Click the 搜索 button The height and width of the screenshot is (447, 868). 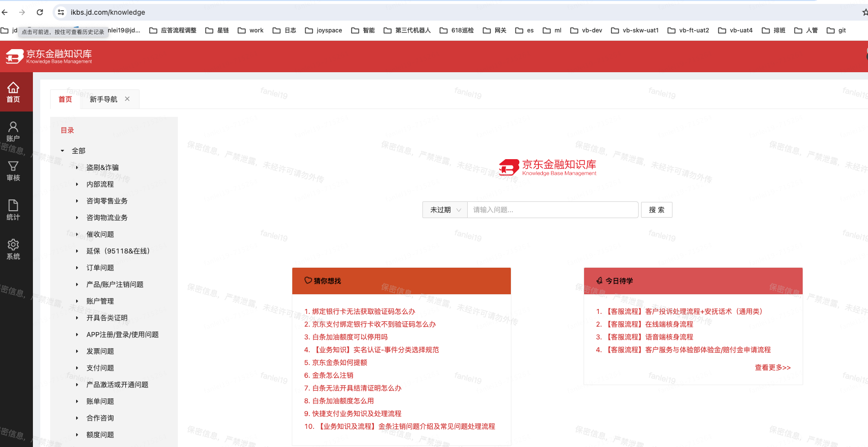[x=657, y=210]
